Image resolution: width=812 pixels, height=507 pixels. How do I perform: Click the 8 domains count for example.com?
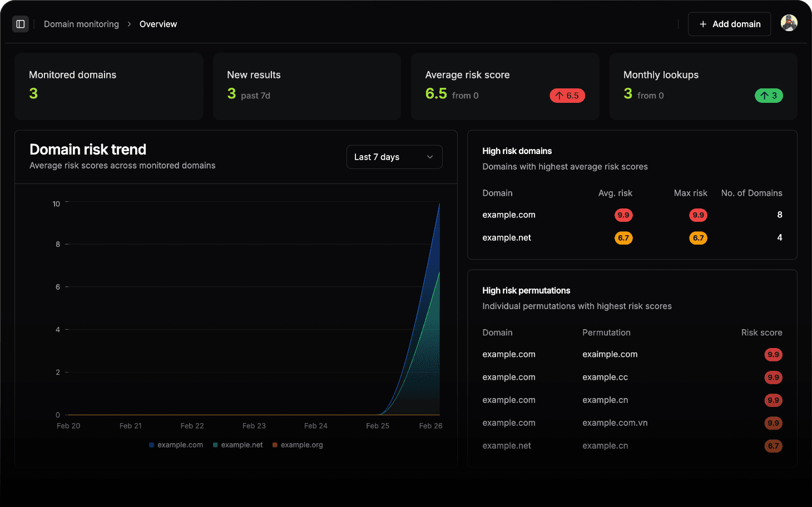[x=779, y=215]
